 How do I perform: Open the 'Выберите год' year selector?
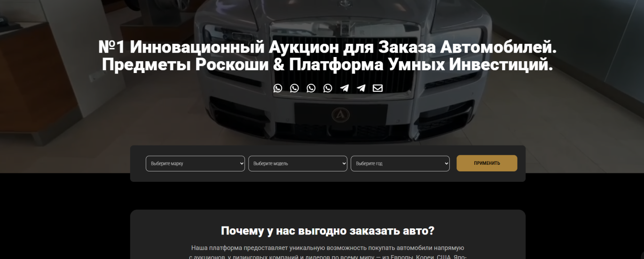395,163
